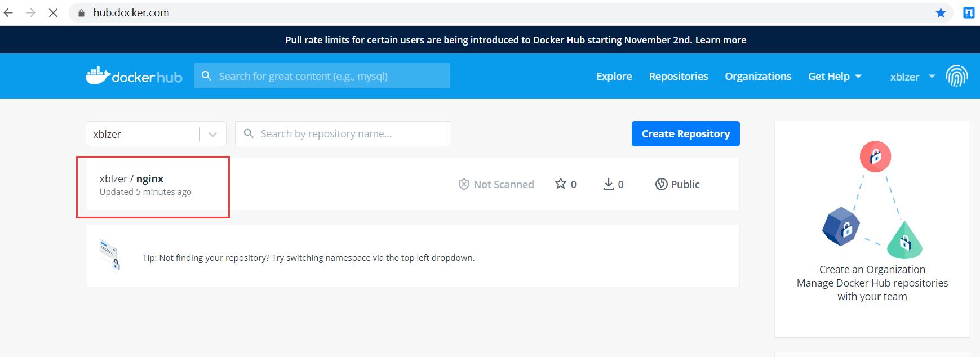Focus the Search for great content field

pyautogui.click(x=322, y=76)
